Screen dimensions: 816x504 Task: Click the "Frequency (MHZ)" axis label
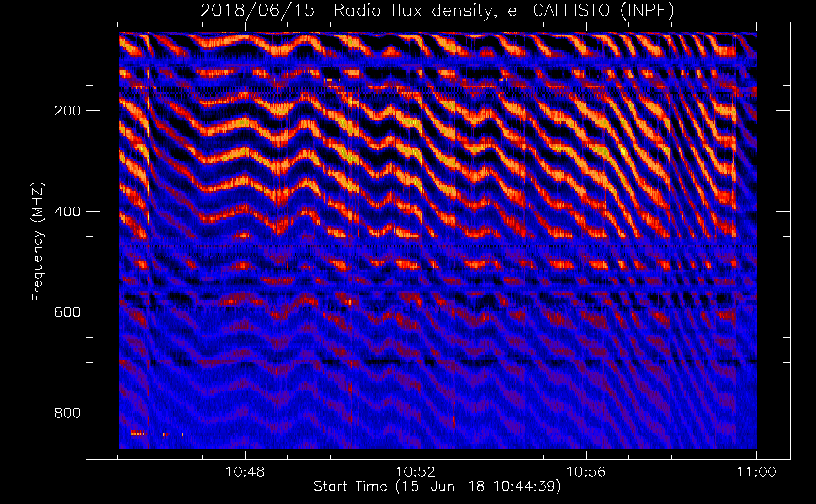[38, 242]
